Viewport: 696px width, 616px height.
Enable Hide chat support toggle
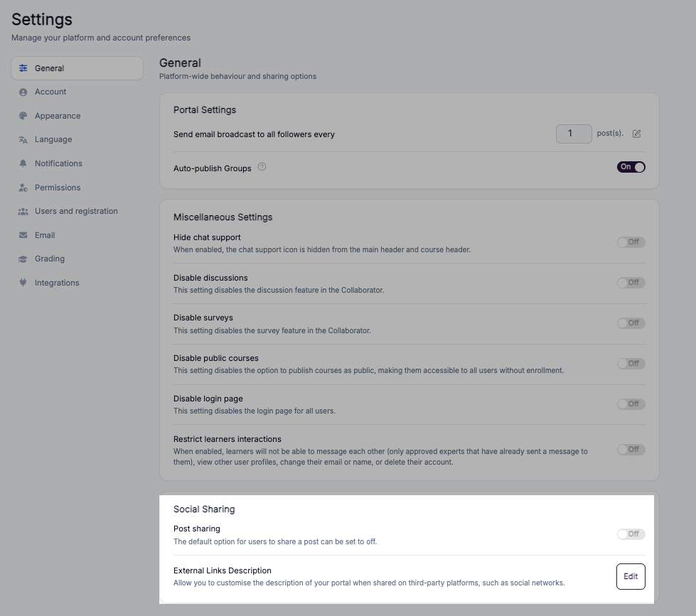(631, 242)
